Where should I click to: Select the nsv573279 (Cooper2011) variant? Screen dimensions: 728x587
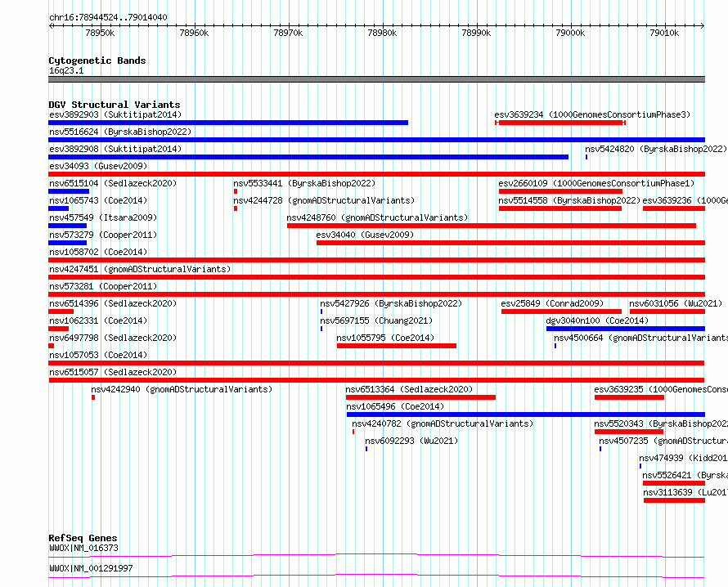click(103, 235)
